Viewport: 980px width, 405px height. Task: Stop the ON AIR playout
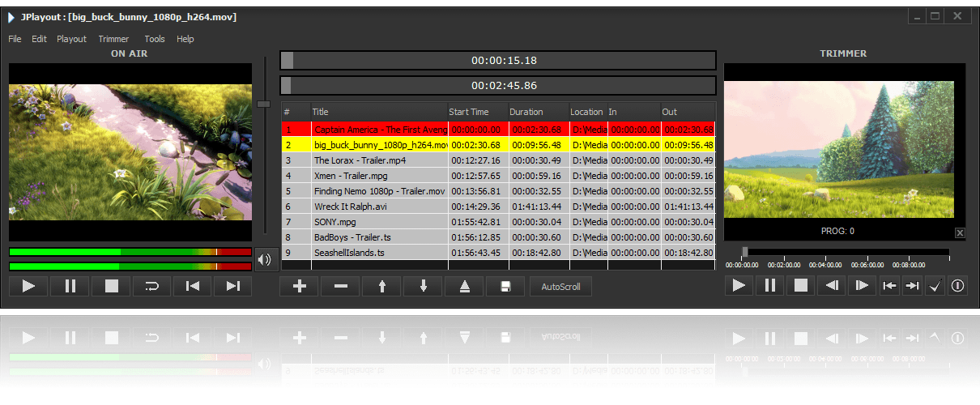pyautogui.click(x=111, y=286)
